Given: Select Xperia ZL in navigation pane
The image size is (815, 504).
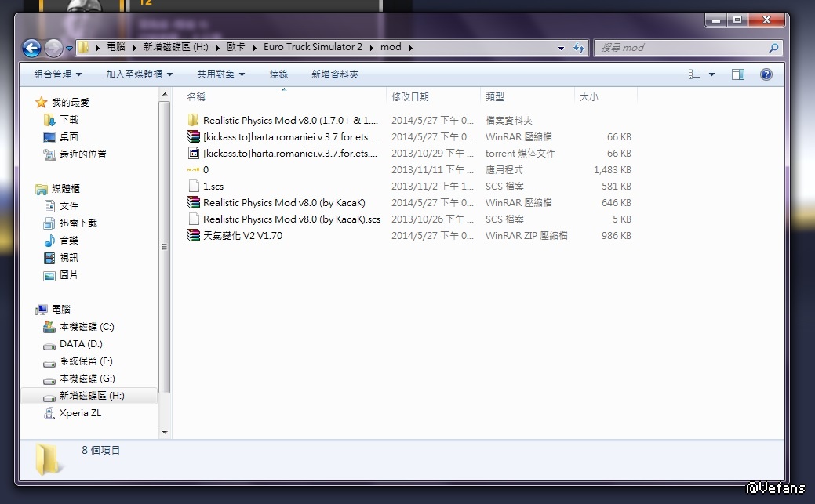Looking at the screenshot, I should (80, 413).
